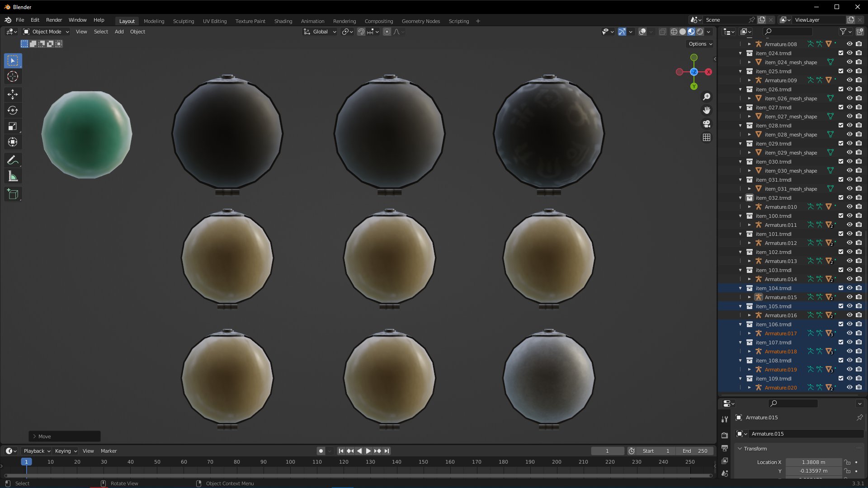Hide item_026_mesh_shape in viewport

pyautogui.click(x=849, y=98)
